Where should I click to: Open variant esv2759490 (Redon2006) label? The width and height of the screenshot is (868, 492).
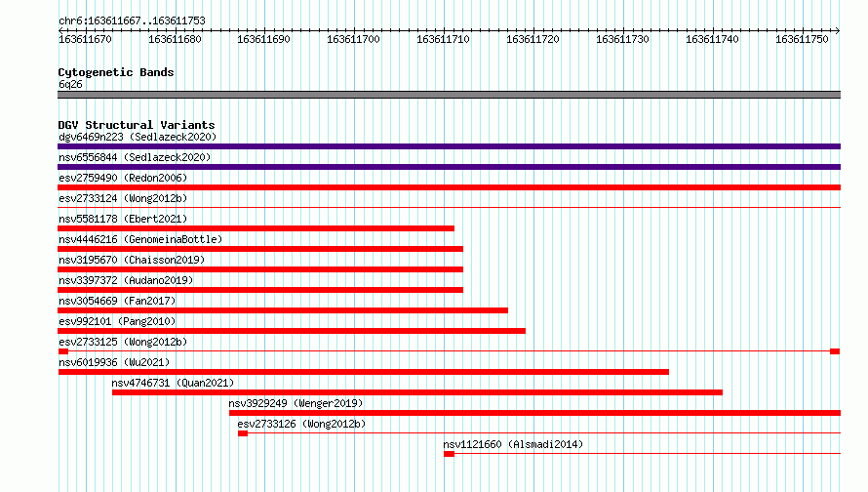[x=123, y=178]
